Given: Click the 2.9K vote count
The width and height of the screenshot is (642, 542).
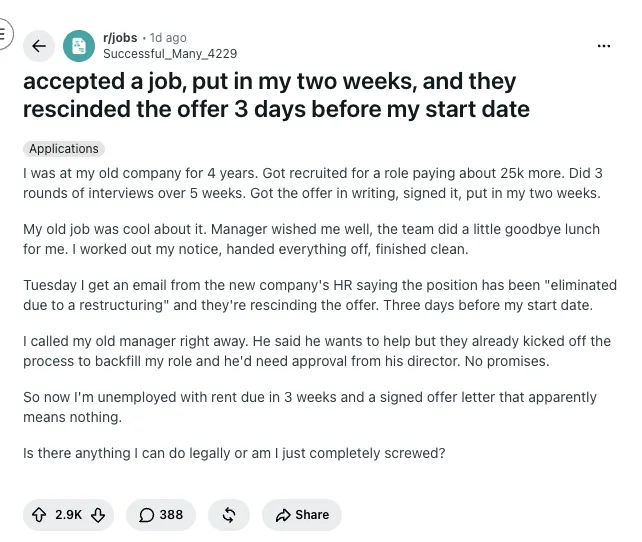Looking at the screenshot, I should pos(68,515).
